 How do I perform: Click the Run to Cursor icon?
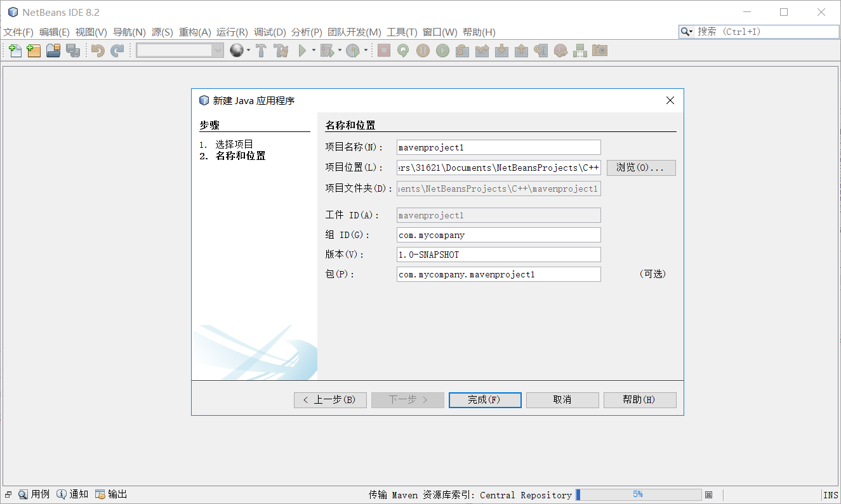[541, 51]
